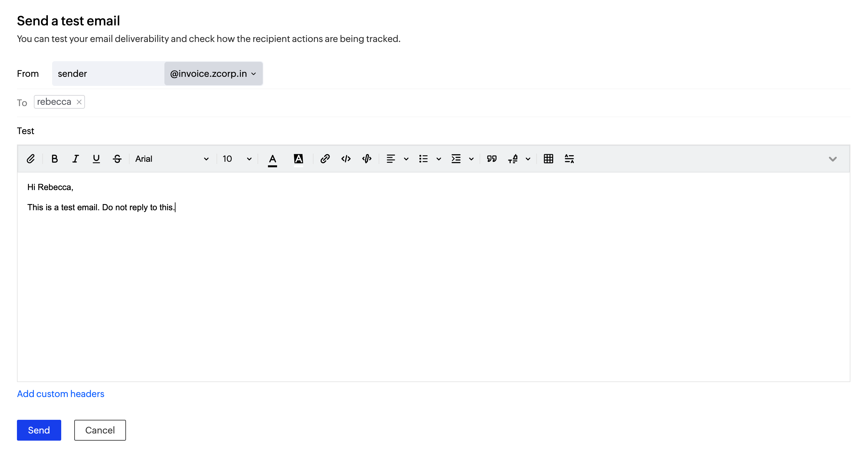
Task: Insert a blockquote
Action: (492, 158)
